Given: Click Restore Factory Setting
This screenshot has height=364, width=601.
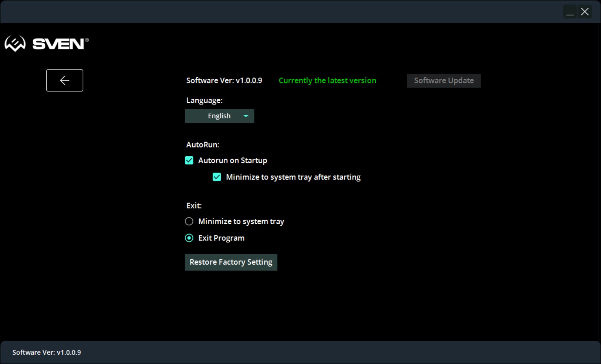Looking at the screenshot, I should [231, 262].
